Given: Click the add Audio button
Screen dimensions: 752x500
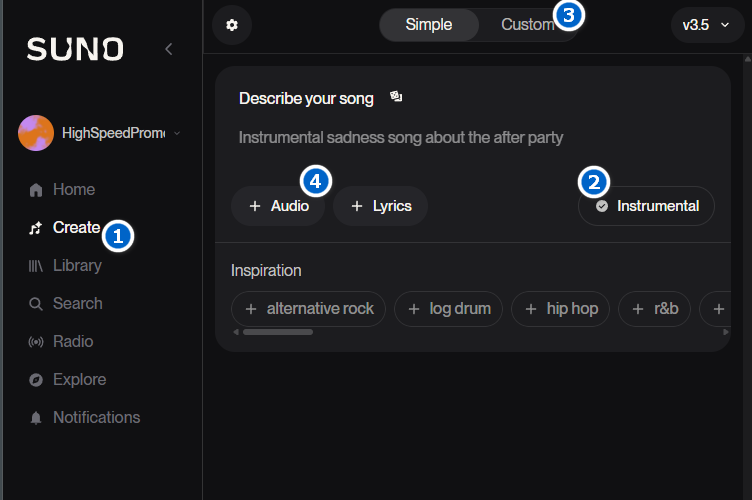Looking at the screenshot, I should pos(278,206).
